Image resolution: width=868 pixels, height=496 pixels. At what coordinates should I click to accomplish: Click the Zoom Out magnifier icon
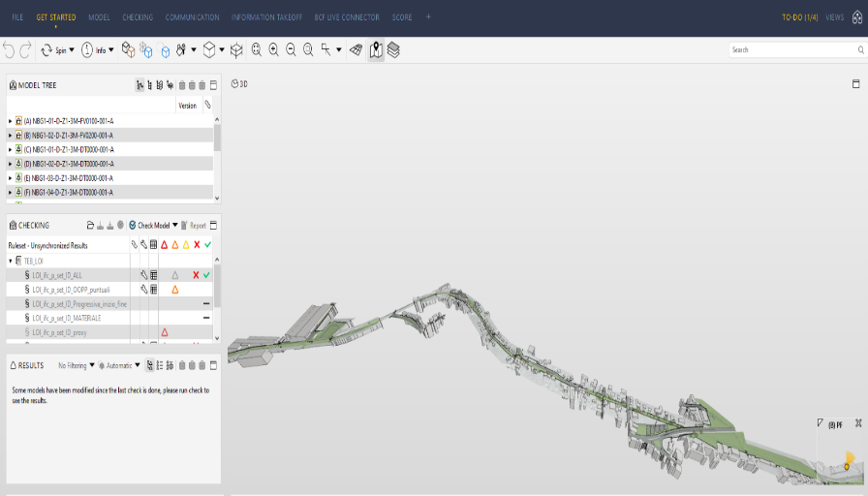[x=291, y=49]
